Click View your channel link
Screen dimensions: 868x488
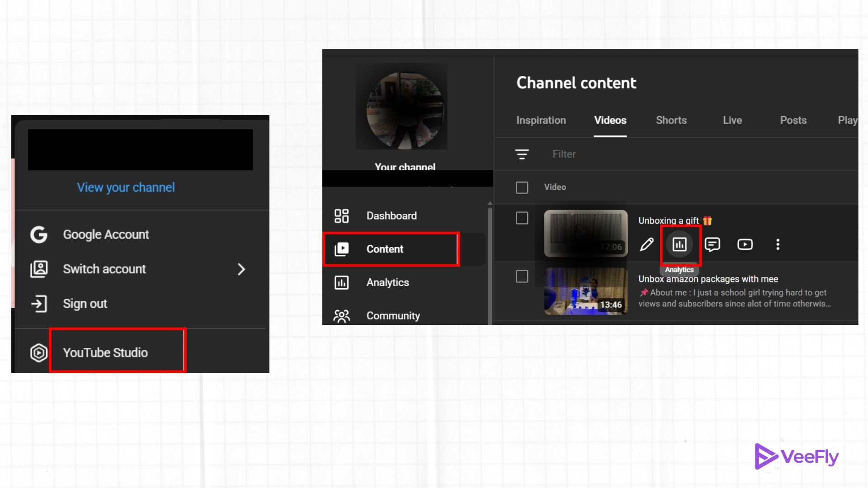[126, 188]
